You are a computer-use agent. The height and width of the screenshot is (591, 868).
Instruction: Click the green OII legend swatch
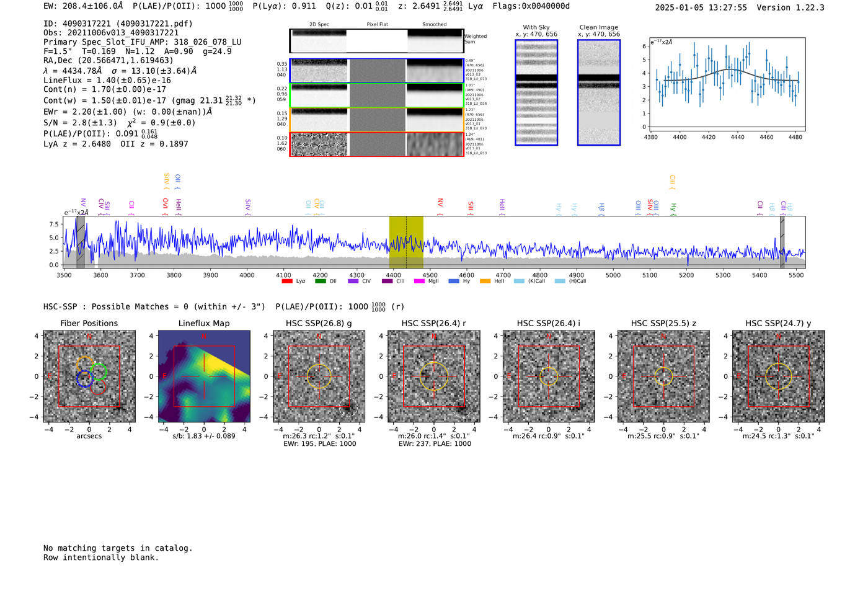(320, 281)
